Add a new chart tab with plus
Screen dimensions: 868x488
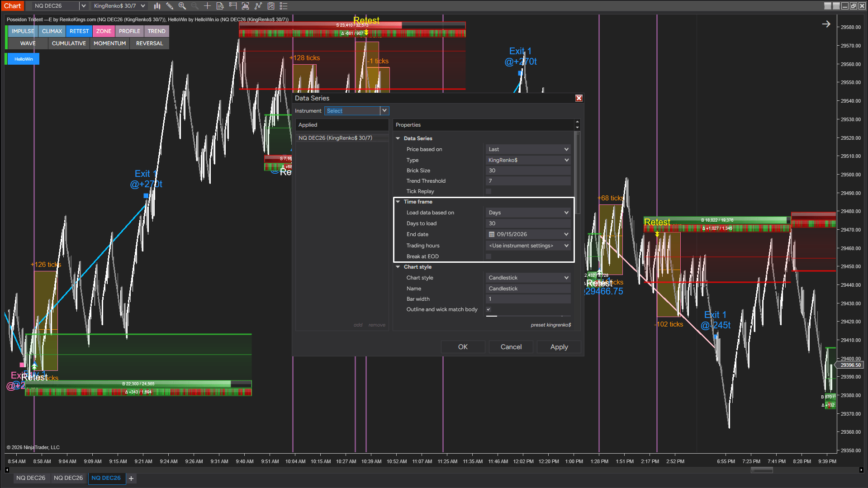tap(131, 478)
